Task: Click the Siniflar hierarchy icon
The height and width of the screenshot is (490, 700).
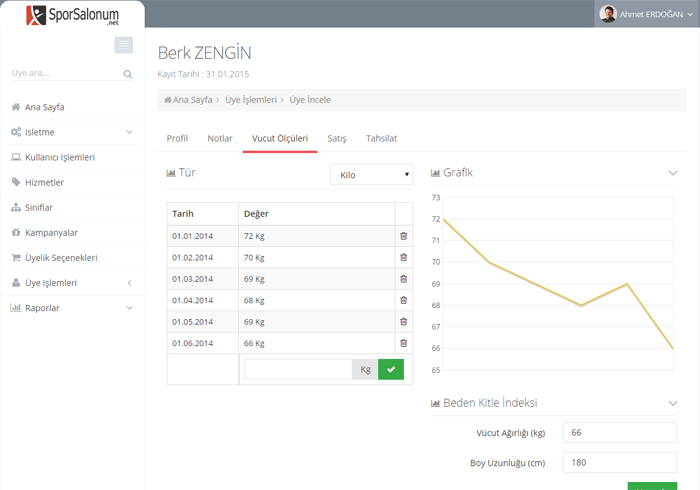Action: [16, 208]
